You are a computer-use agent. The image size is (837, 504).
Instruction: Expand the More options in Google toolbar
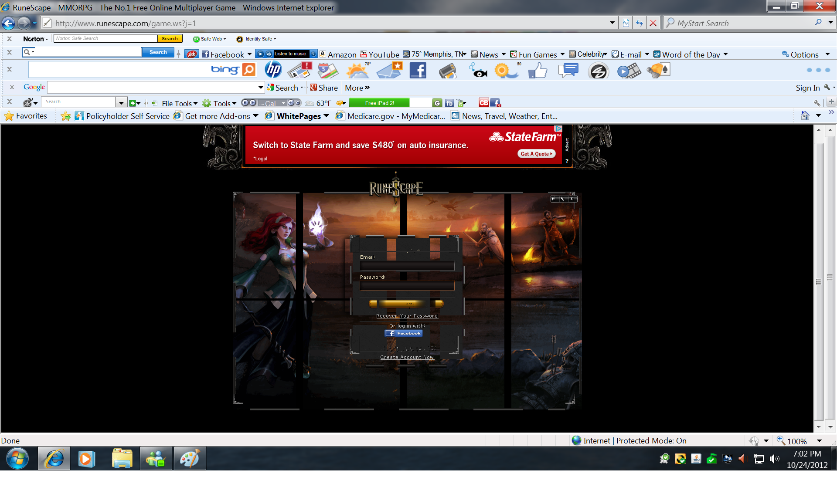pyautogui.click(x=357, y=88)
